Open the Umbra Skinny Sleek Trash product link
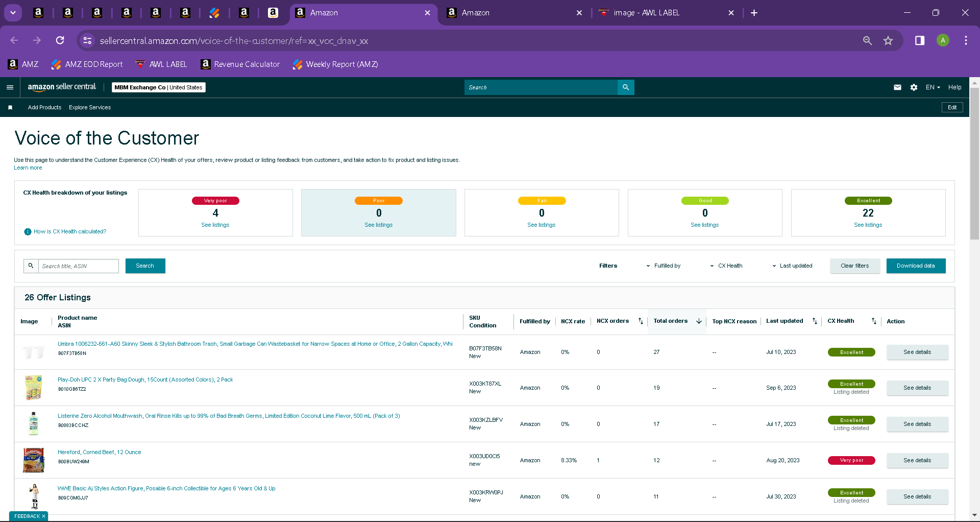The height and width of the screenshot is (522, 980). point(255,344)
